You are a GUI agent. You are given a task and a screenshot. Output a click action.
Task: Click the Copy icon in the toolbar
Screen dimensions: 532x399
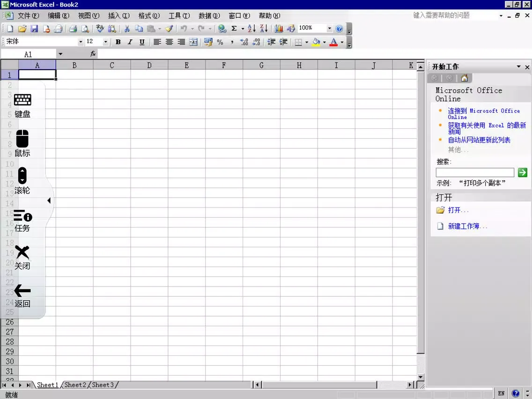(x=139, y=29)
